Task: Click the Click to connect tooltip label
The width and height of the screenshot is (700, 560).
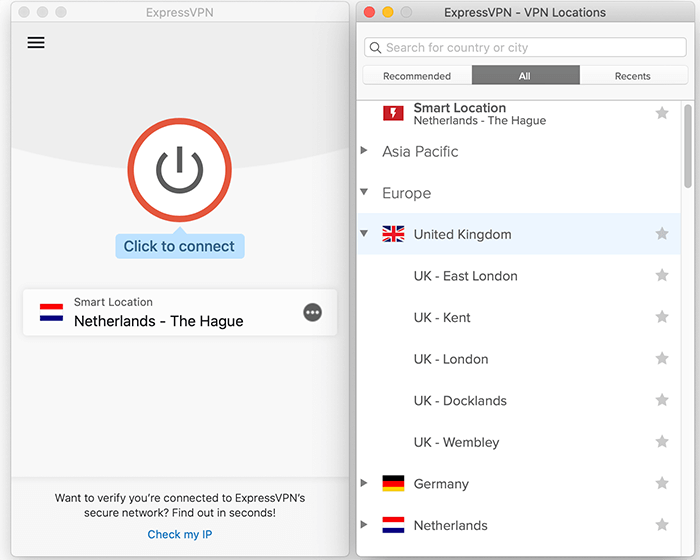Action: click(179, 246)
